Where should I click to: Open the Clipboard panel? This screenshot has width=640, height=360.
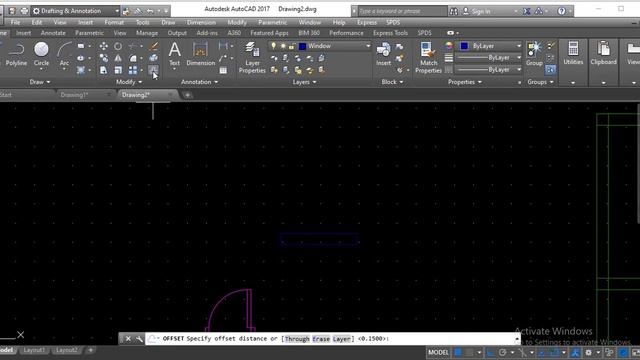[x=603, y=53]
